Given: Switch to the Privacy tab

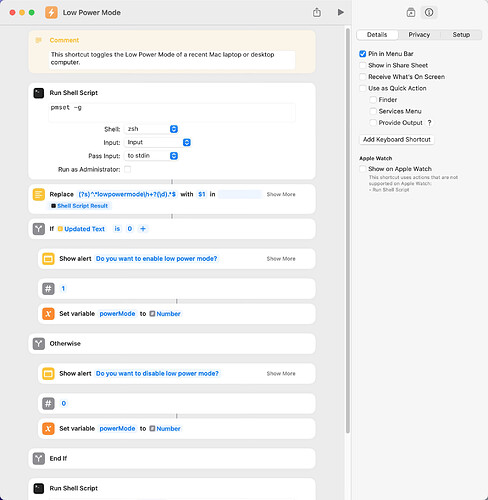Looking at the screenshot, I should point(419,35).
